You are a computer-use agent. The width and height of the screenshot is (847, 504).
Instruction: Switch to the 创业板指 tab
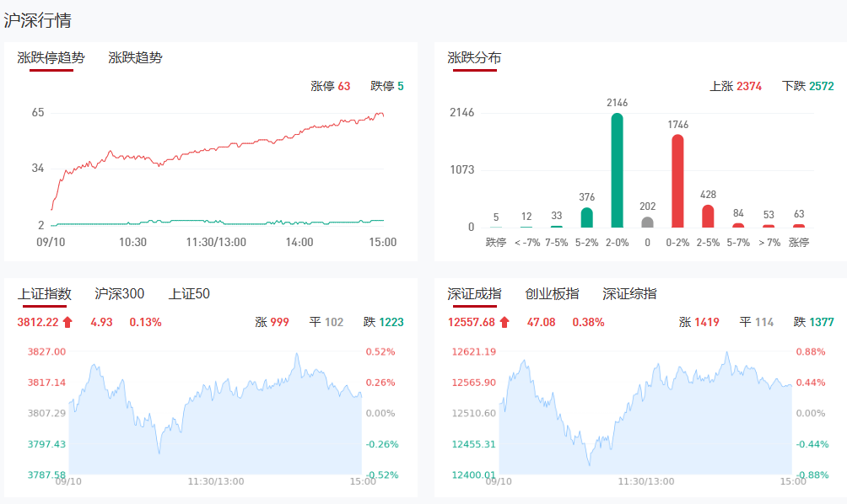pyautogui.click(x=552, y=293)
